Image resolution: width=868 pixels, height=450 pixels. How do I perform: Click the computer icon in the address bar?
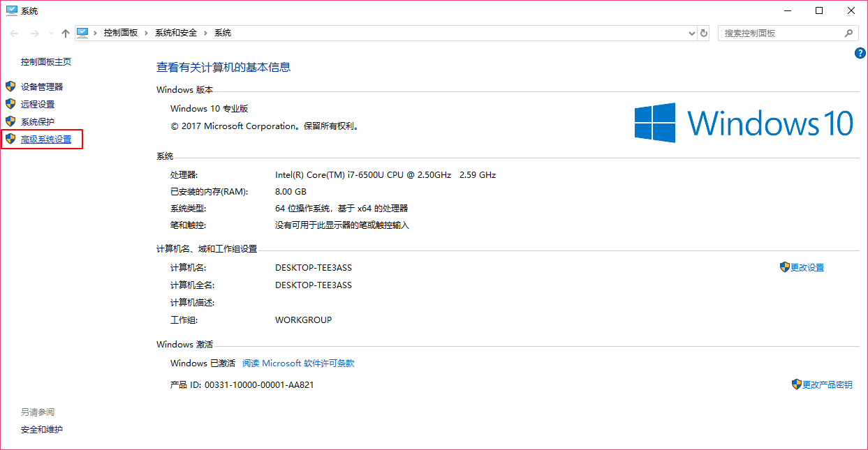tap(83, 33)
